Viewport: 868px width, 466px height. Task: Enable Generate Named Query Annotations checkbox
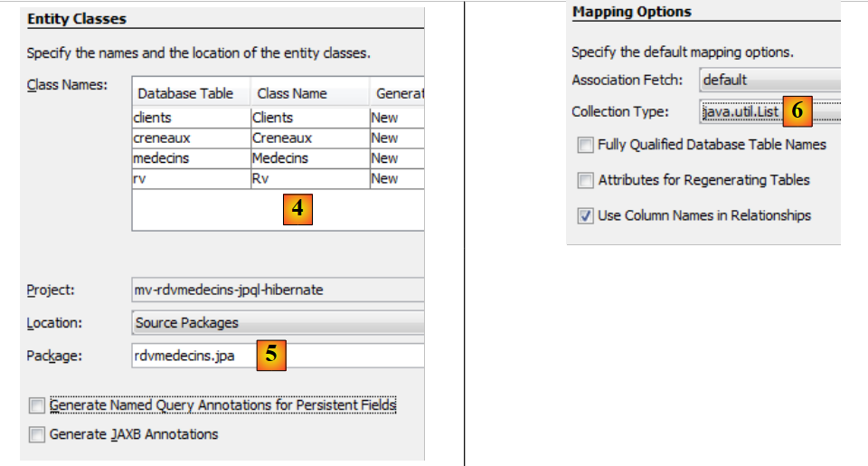click(37, 405)
